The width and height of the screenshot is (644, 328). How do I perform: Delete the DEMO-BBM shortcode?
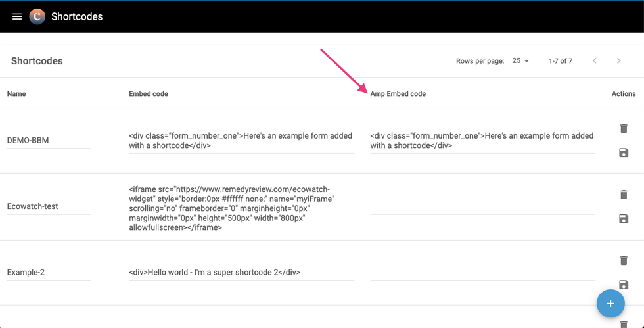point(624,129)
